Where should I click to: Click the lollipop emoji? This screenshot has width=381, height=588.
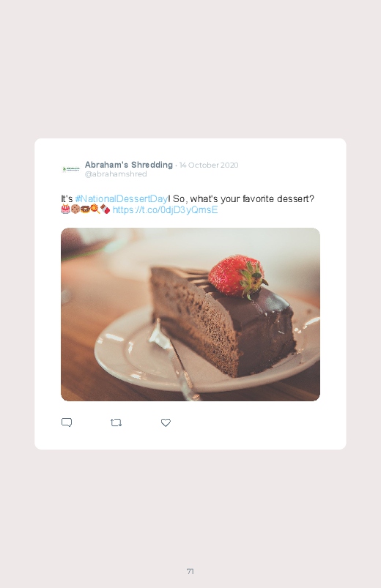pyautogui.click(x=95, y=209)
